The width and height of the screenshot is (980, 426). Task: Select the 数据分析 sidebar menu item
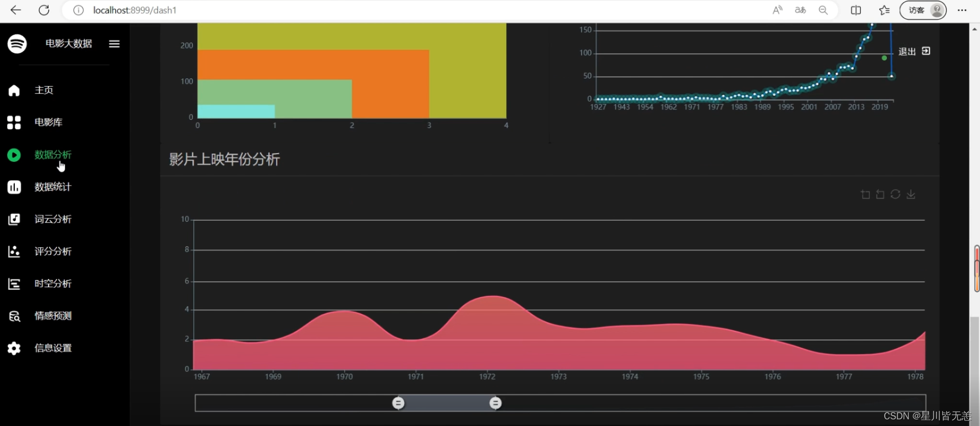(x=53, y=155)
